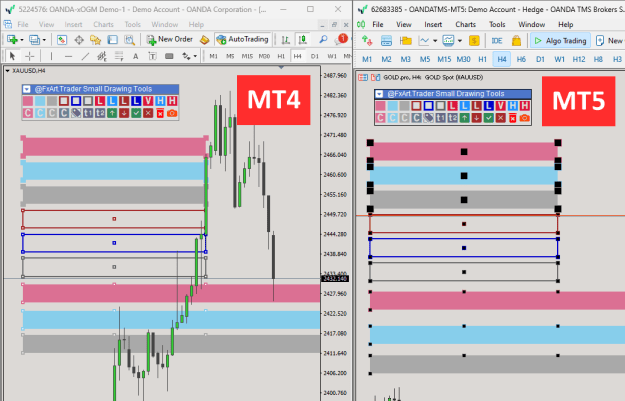Click the center handle of MT5 pink rectangle
This screenshot has width=625, height=401.
point(464,152)
